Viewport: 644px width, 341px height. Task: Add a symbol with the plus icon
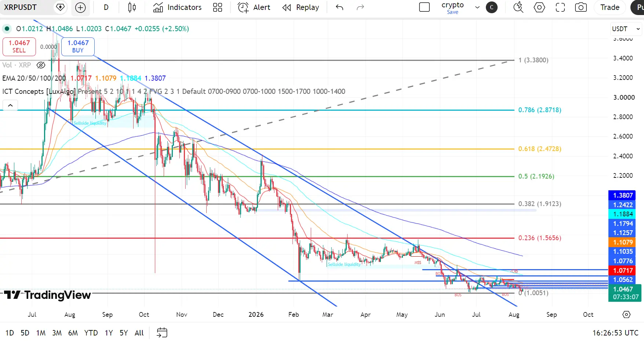click(80, 7)
